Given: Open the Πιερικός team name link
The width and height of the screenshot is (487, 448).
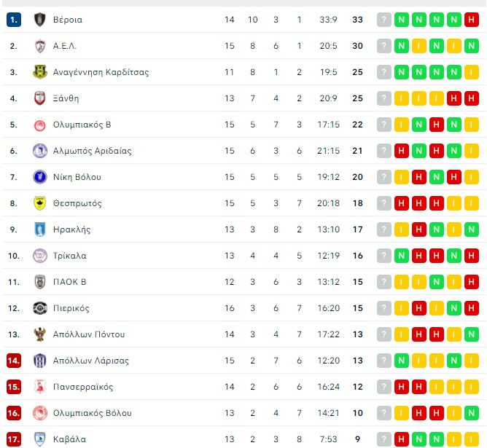Looking at the screenshot, I should [71, 308].
